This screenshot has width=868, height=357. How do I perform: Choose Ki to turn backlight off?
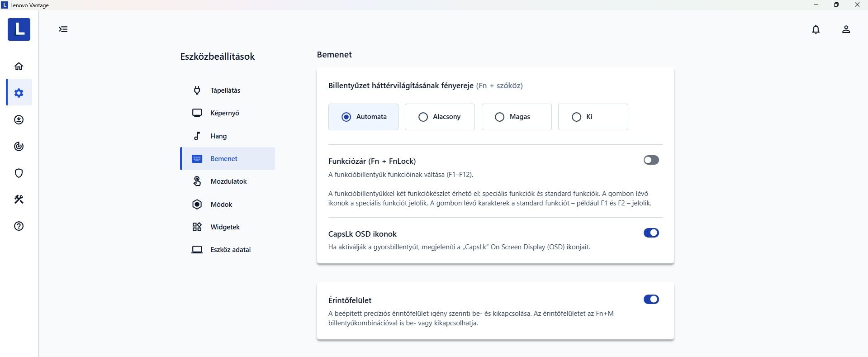click(x=593, y=117)
